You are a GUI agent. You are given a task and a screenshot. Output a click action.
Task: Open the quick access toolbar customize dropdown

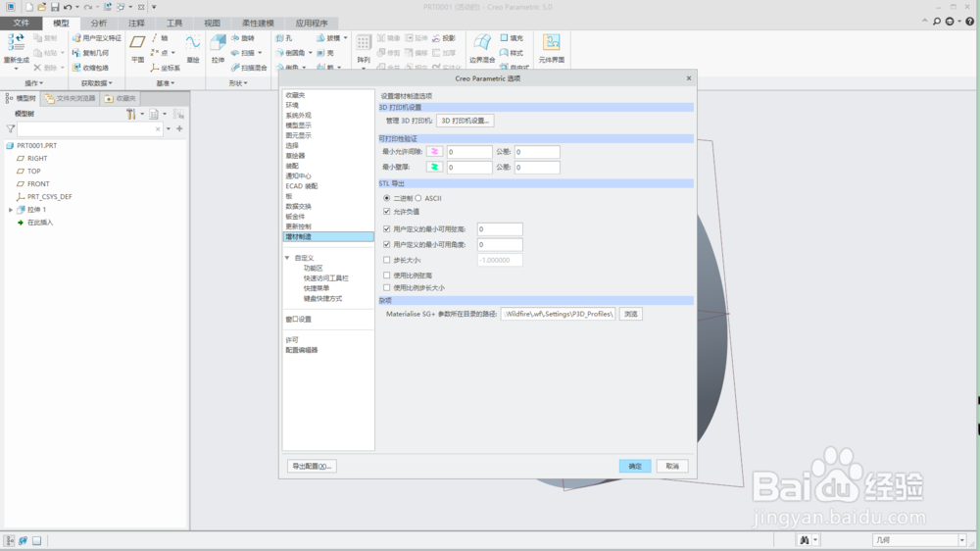click(x=154, y=7)
